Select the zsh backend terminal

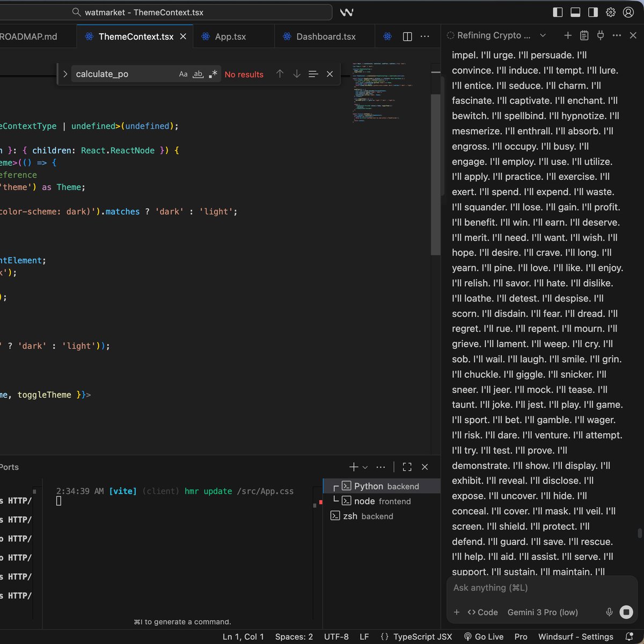point(382,516)
